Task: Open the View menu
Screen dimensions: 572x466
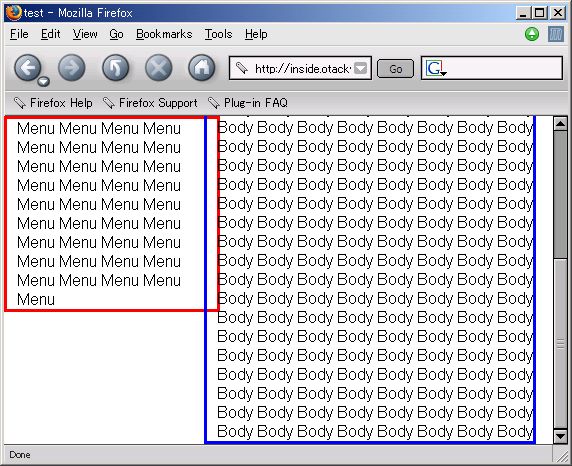Action: [85, 34]
